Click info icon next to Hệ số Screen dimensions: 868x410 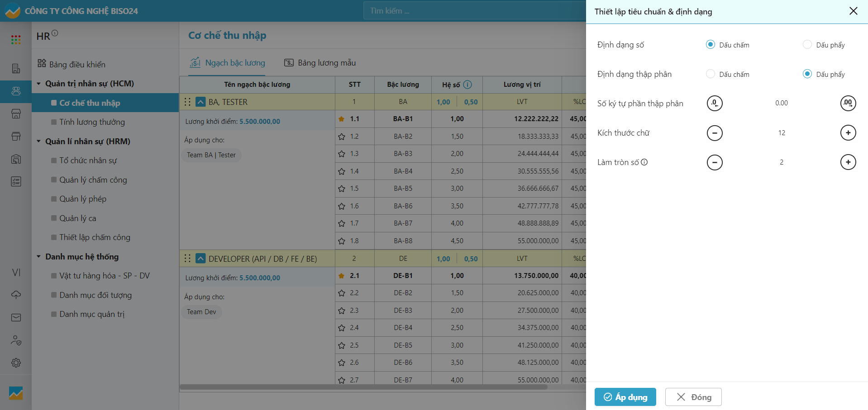[x=467, y=85]
